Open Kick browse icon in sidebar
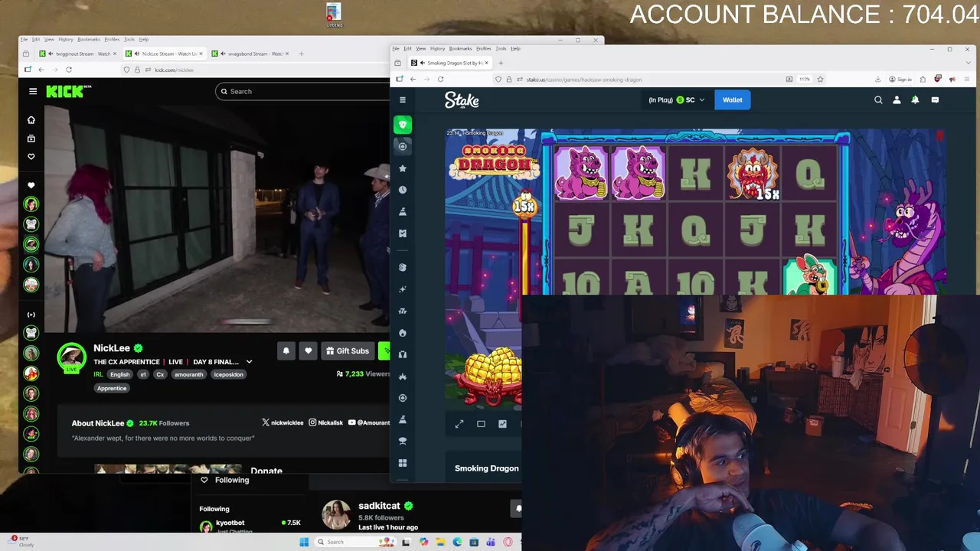980x551 pixels. (31, 139)
